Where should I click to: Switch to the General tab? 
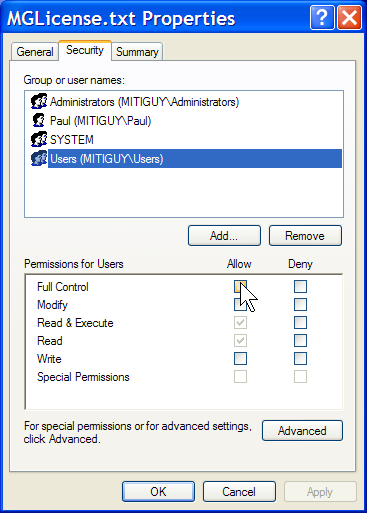[35, 52]
